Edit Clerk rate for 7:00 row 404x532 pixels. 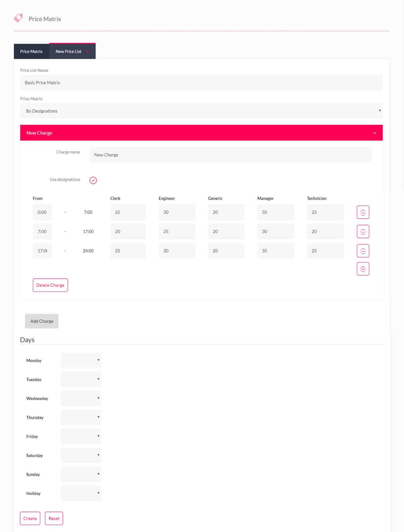[x=128, y=231]
